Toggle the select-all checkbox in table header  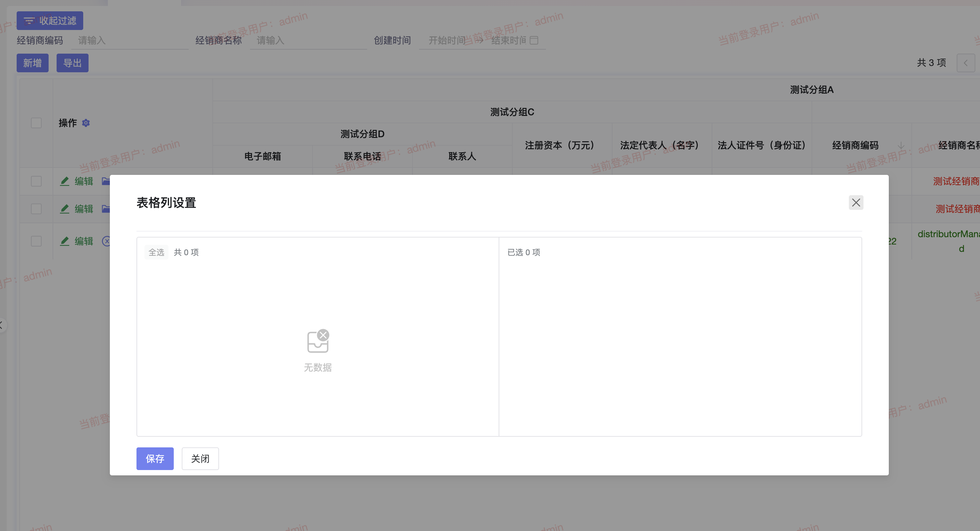click(36, 123)
